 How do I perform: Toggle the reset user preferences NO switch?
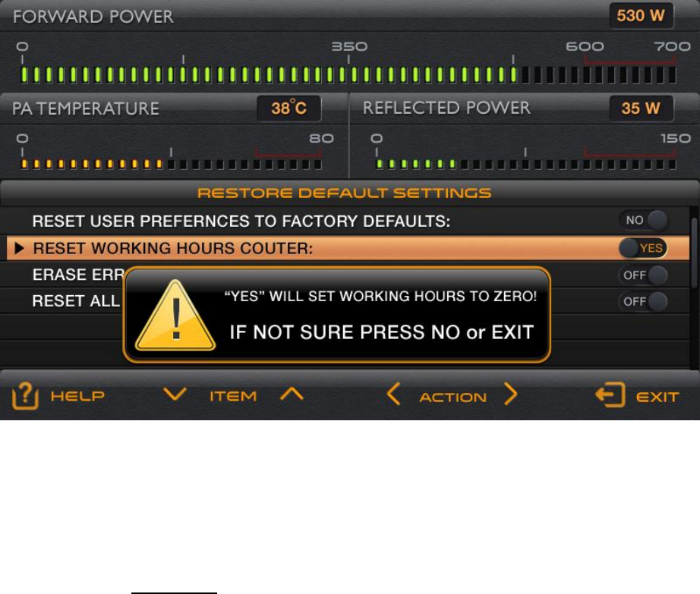coord(643,220)
